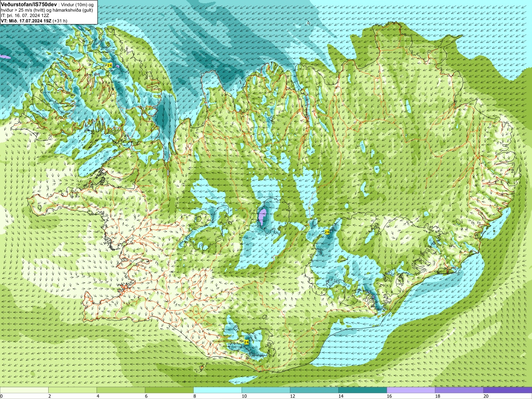
Task: Click the "0" label on the wind scale
Action: [2, 396]
